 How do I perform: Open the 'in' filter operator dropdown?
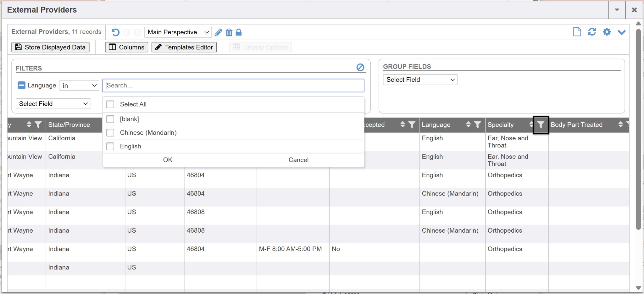tap(79, 86)
